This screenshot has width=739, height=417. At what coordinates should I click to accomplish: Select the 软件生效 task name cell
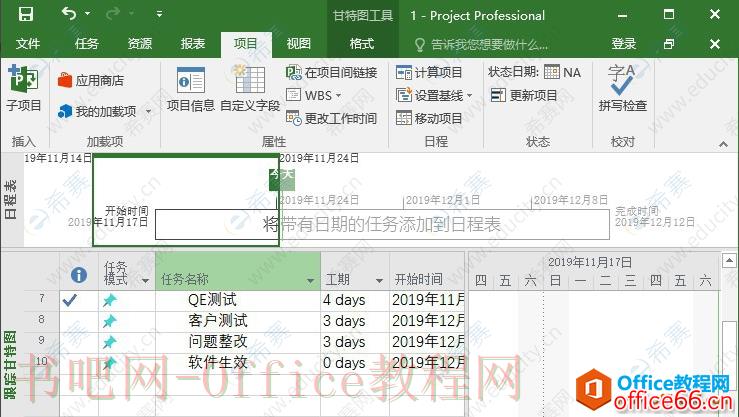[x=238, y=363]
